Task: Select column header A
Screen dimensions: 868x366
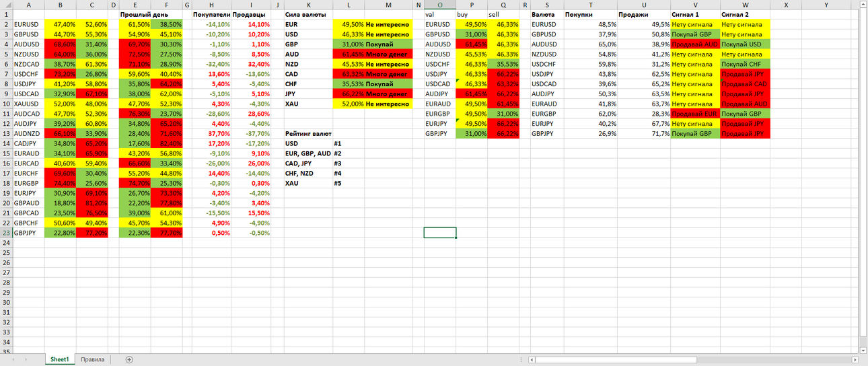Action: (x=29, y=4)
